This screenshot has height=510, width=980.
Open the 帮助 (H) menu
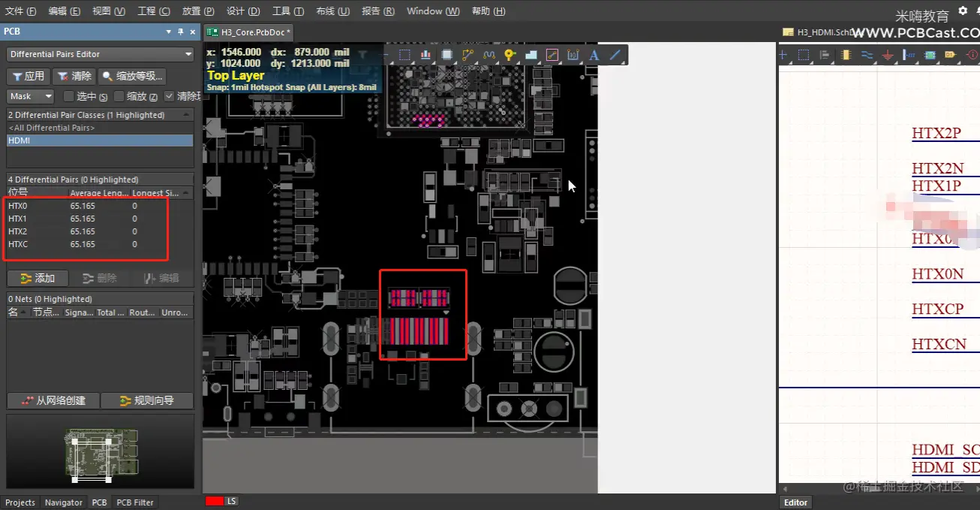[488, 11]
